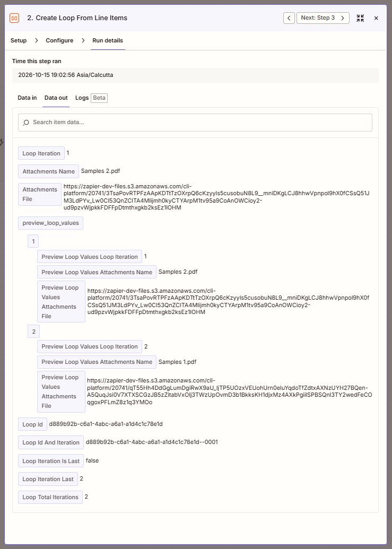The image size is (392, 549).
Task: Click the step run timestamp value
Action: (x=65, y=75)
